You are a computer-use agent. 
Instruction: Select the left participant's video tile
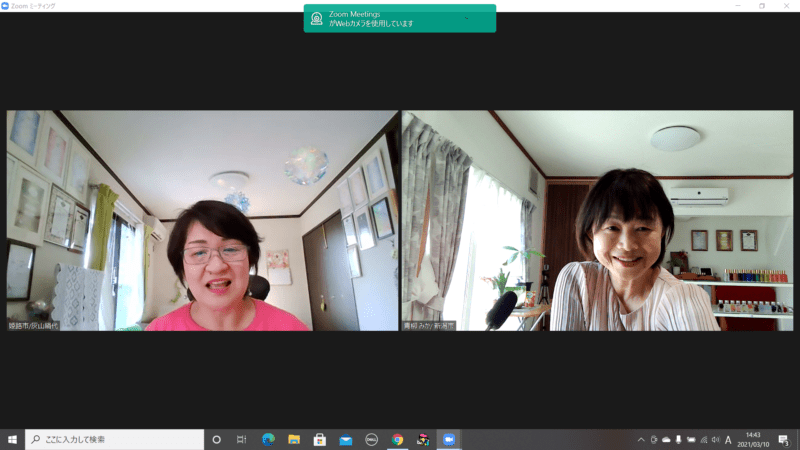[x=203, y=220]
